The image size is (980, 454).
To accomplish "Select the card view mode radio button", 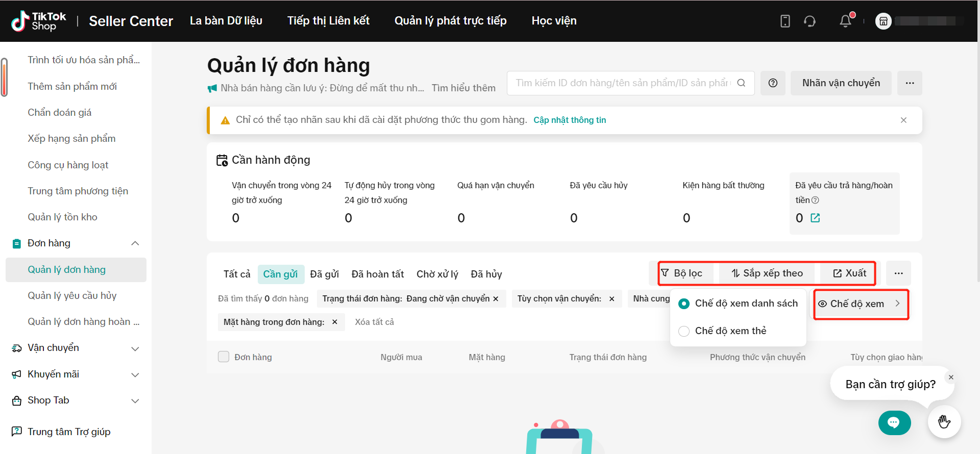I will 684,331.
